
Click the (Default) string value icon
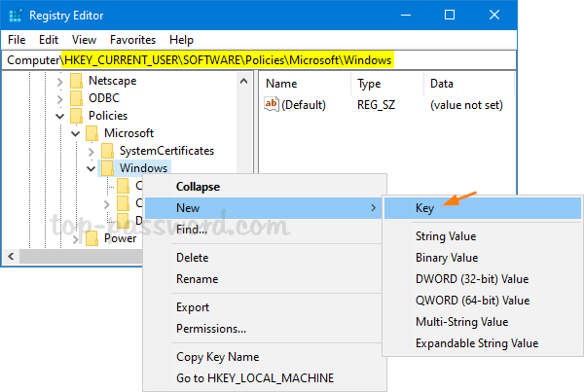(x=273, y=104)
